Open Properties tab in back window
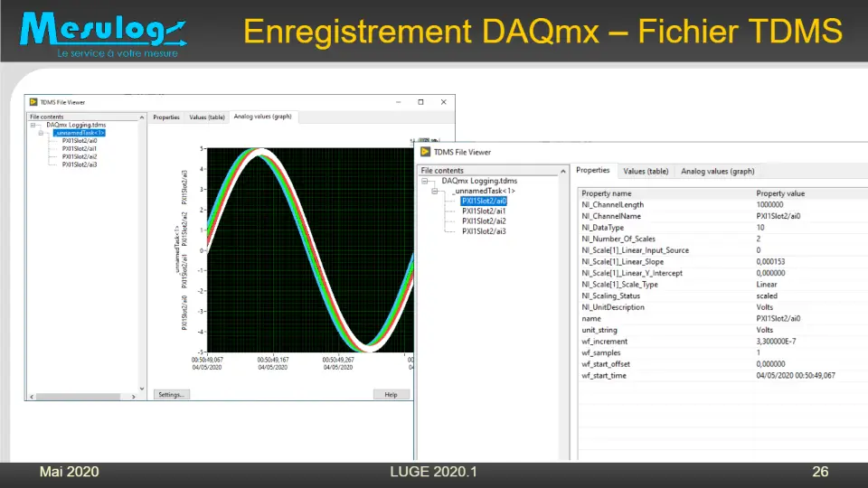Screen dimensions: 868x488 click(x=166, y=117)
